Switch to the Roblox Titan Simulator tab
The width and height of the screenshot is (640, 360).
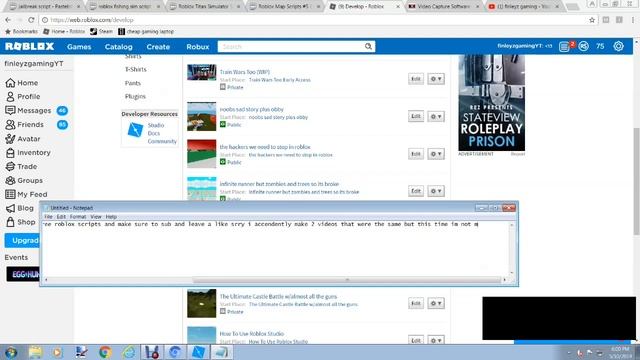tap(205, 7)
